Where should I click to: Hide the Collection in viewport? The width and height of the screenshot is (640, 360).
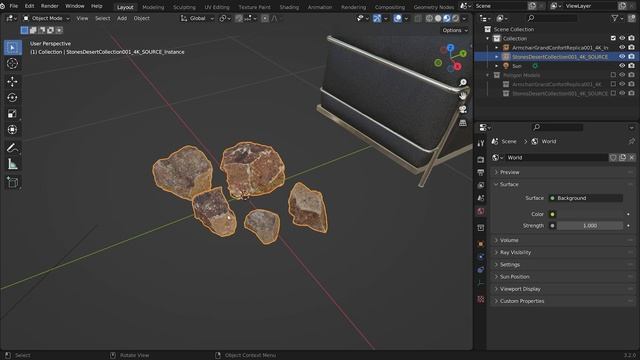pyautogui.click(x=622, y=38)
